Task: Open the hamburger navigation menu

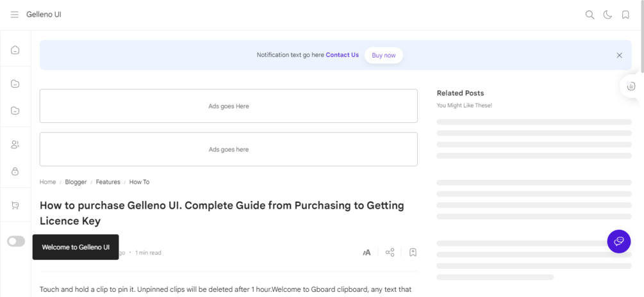Action: [15, 15]
